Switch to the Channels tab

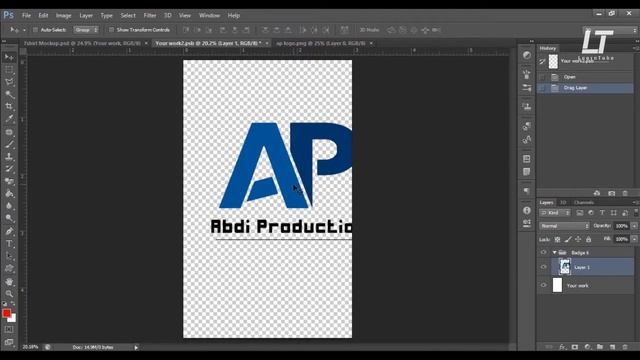[584, 202]
